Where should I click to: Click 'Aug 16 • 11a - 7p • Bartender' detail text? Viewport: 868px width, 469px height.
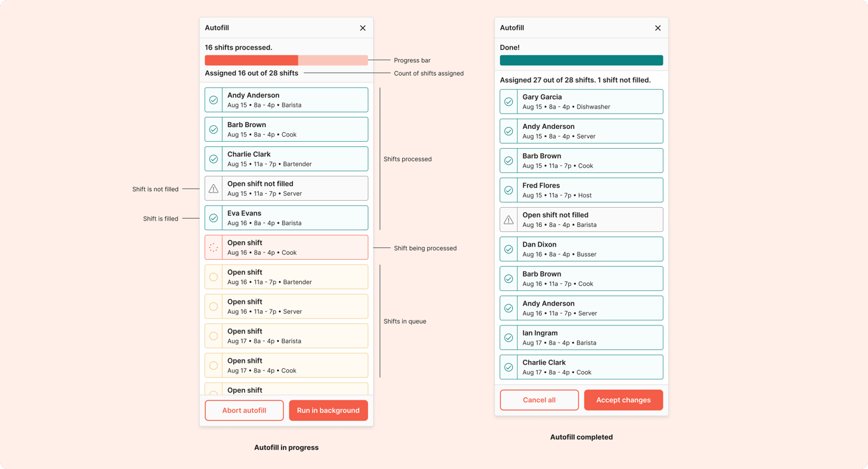269,282
